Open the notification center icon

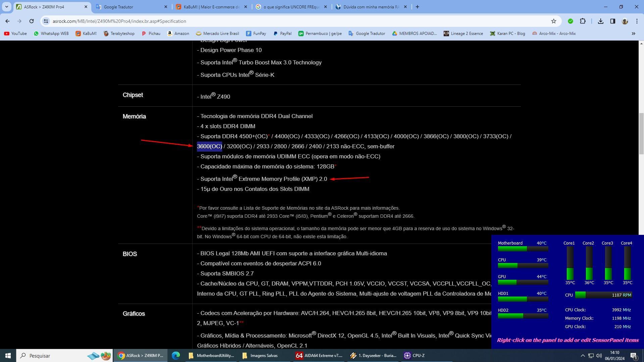pos(634,356)
